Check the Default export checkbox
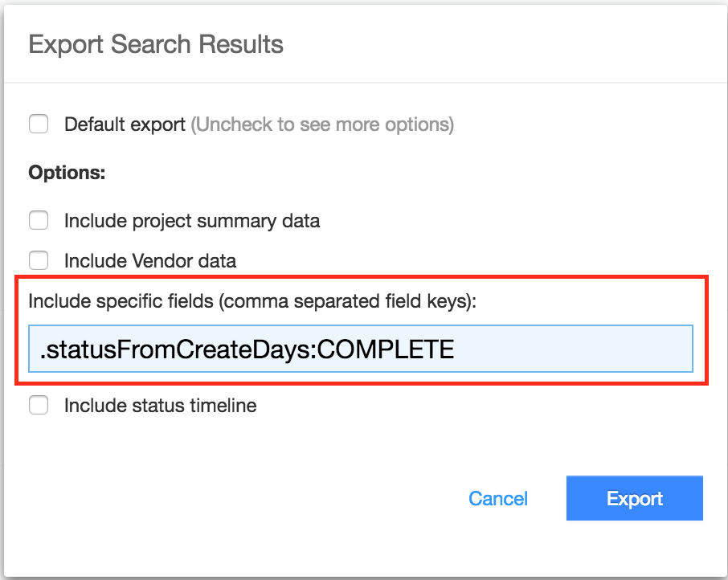 [x=39, y=125]
